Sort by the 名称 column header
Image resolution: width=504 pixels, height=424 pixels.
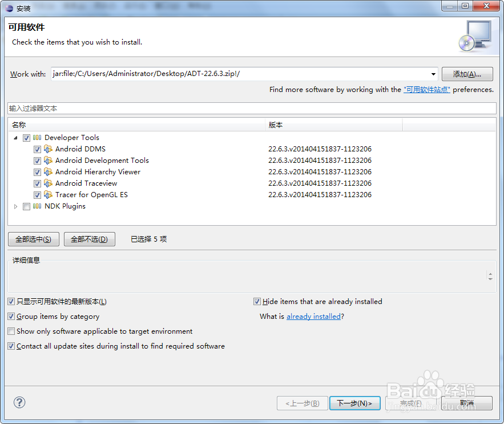click(x=137, y=125)
